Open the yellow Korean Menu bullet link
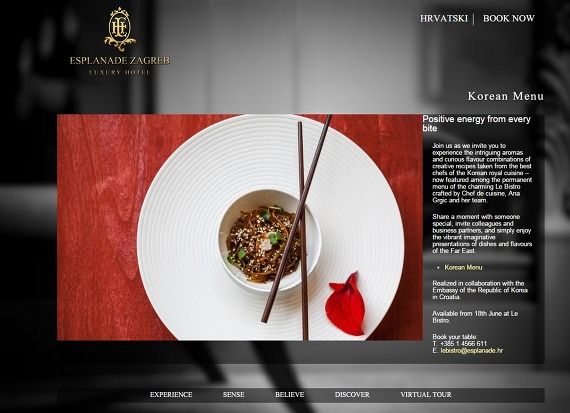The height and width of the screenshot is (413, 570). pyautogui.click(x=463, y=267)
